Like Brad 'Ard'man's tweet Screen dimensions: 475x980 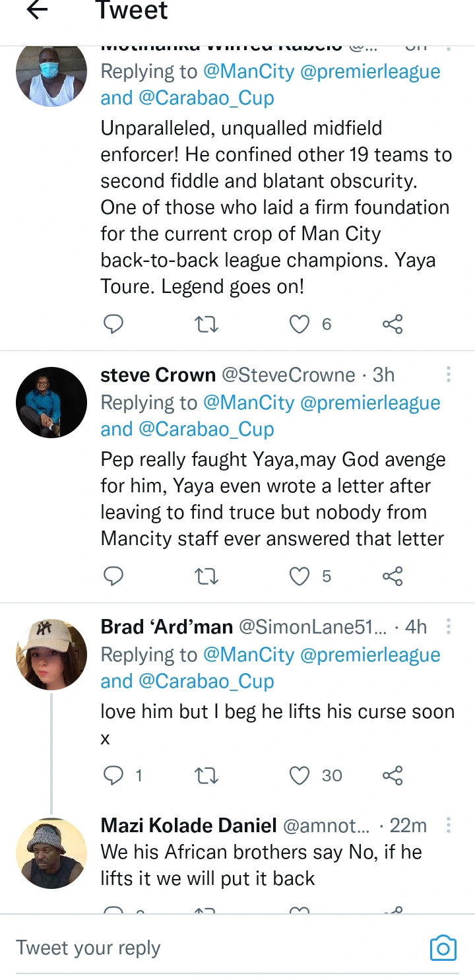coord(300,775)
